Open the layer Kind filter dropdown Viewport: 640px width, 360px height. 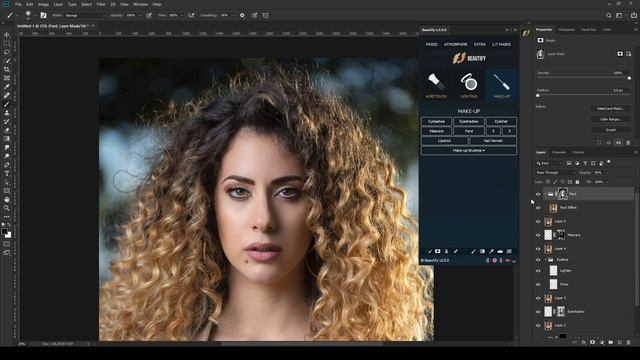[549, 163]
